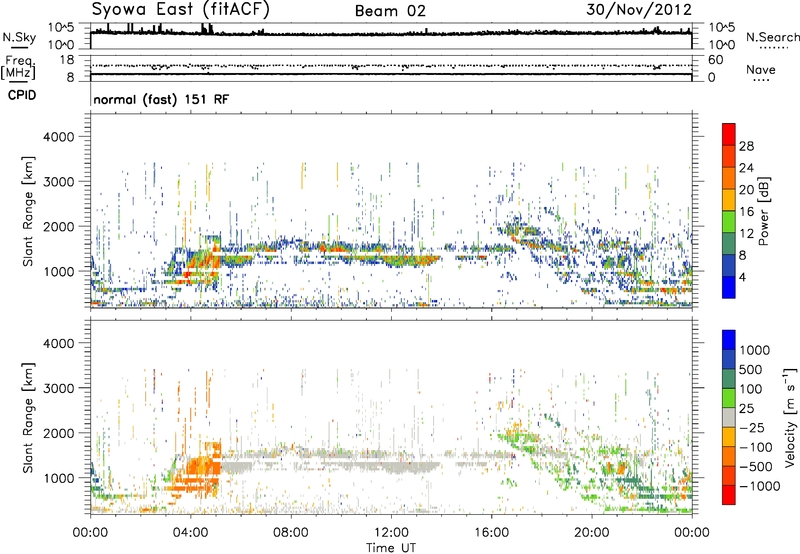Click the blue bottom segment of Power colorbar
800x554 pixels.
[x=729, y=287]
